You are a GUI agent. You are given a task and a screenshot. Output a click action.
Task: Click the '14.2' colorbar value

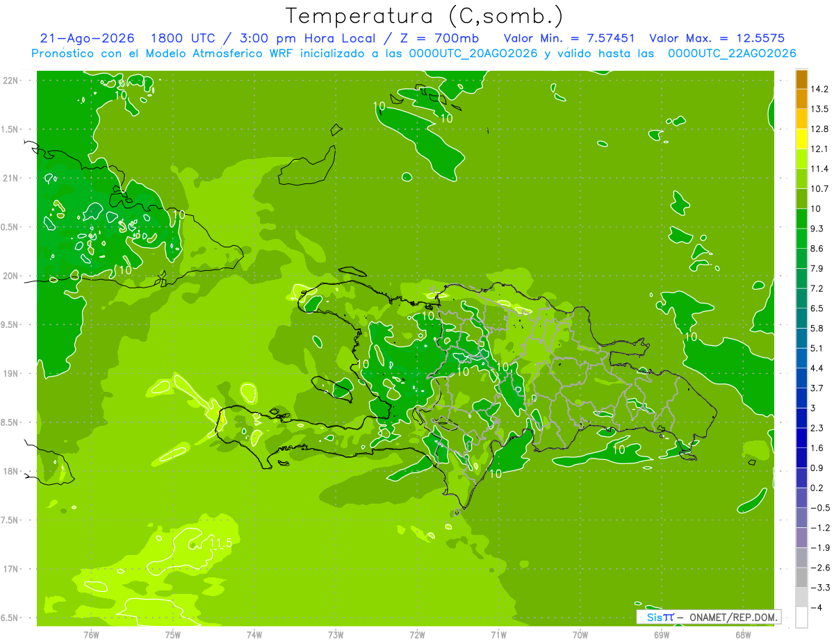tap(819, 89)
